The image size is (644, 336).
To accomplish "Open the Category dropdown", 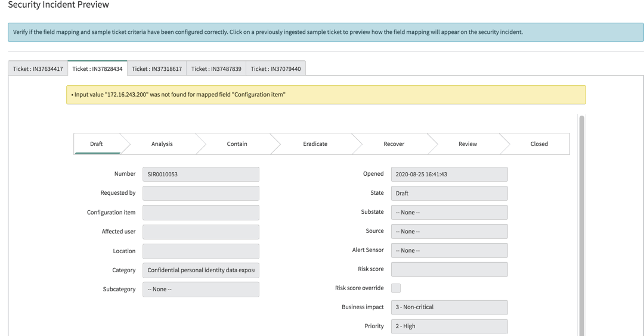I will pyautogui.click(x=201, y=270).
